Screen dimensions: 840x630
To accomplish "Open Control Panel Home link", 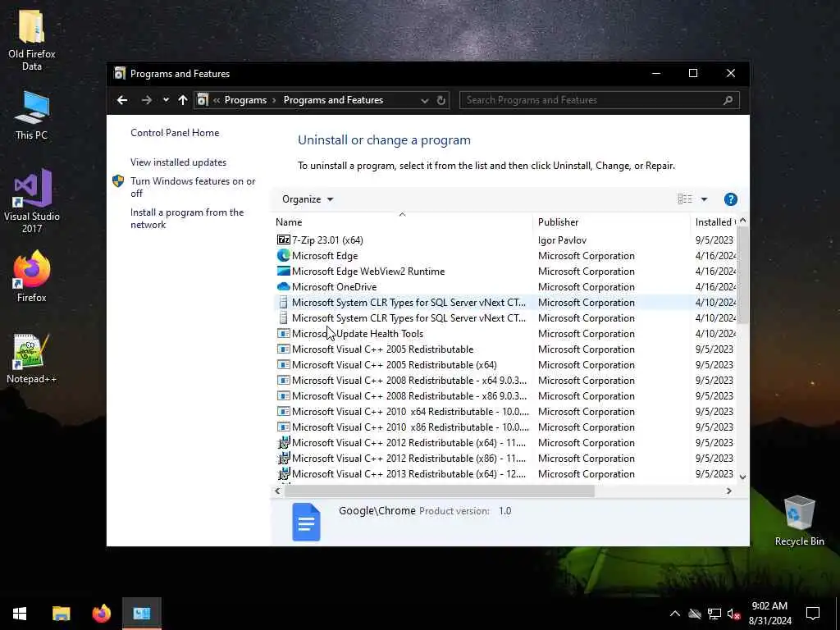I will pyautogui.click(x=175, y=133).
